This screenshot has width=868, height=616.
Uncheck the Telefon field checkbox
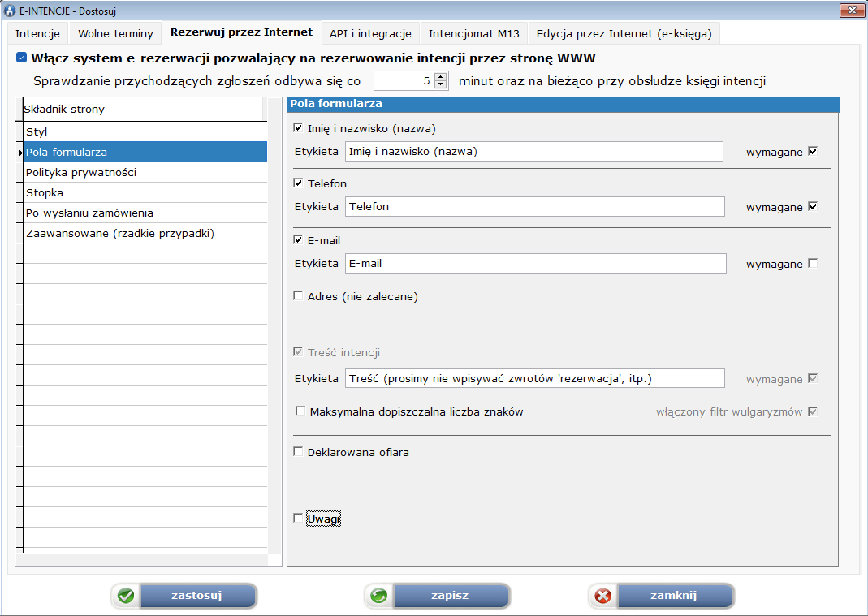pos(298,183)
